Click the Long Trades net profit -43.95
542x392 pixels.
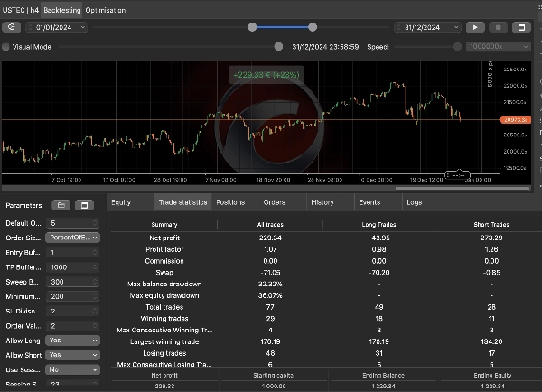coord(378,238)
